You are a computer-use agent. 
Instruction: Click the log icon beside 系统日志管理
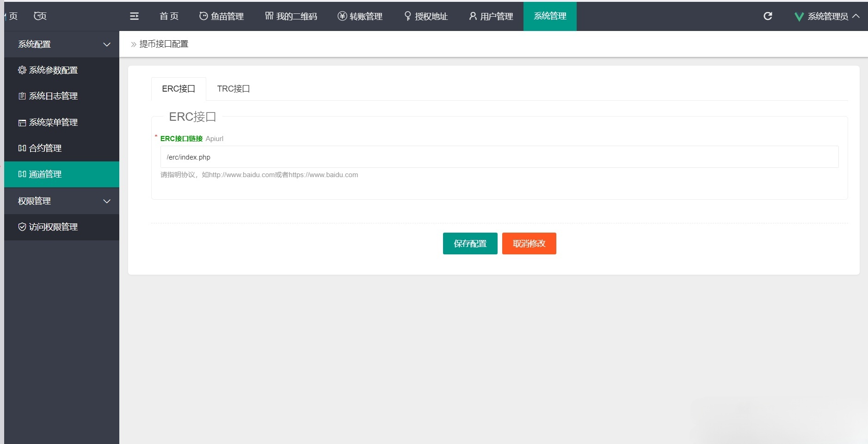click(22, 96)
